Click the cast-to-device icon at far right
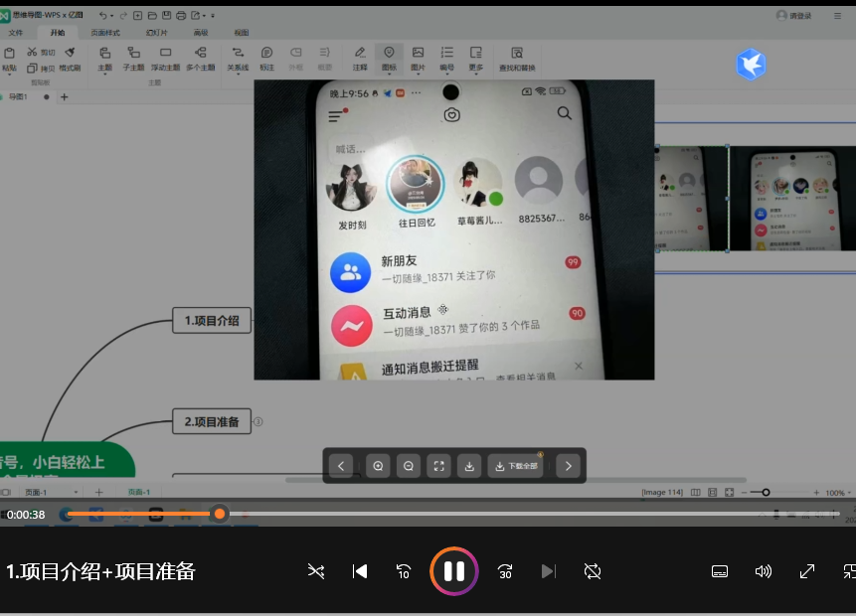This screenshot has width=856, height=616. (x=849, y=571)
